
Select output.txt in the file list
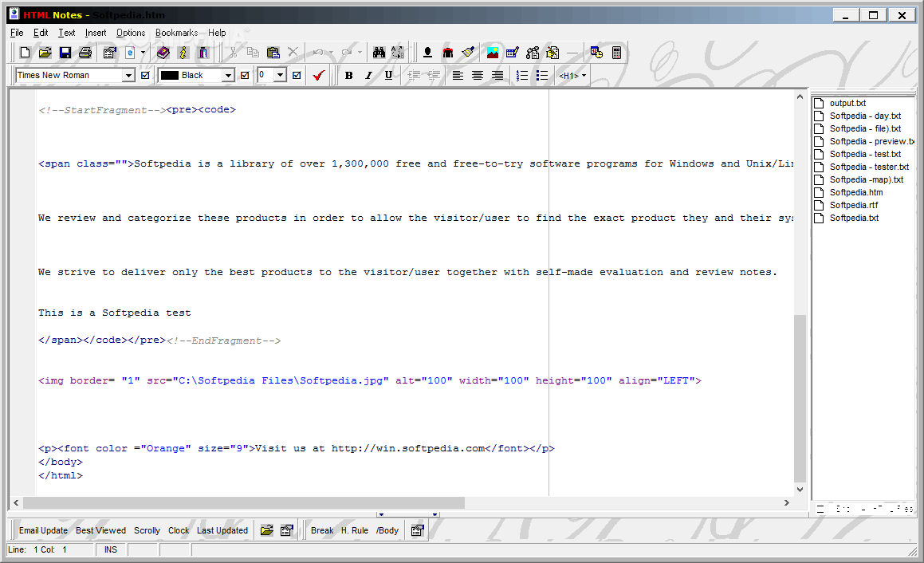[x=847, y=103]
